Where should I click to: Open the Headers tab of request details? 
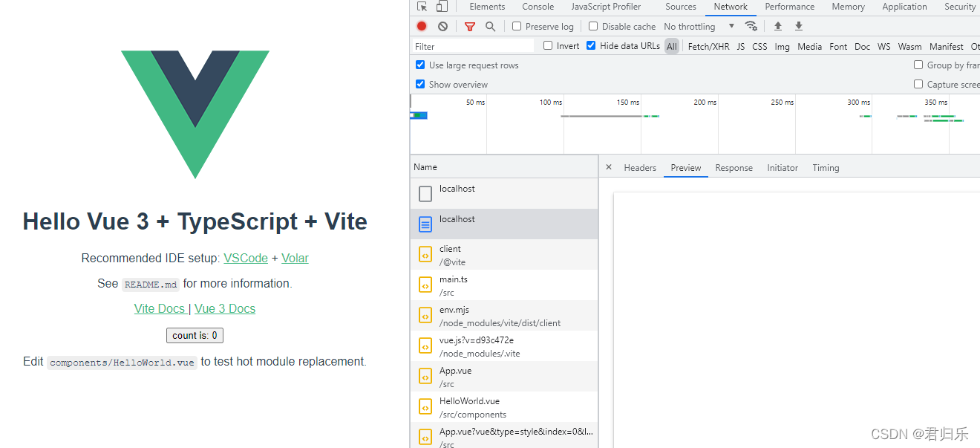pos(640,168)
